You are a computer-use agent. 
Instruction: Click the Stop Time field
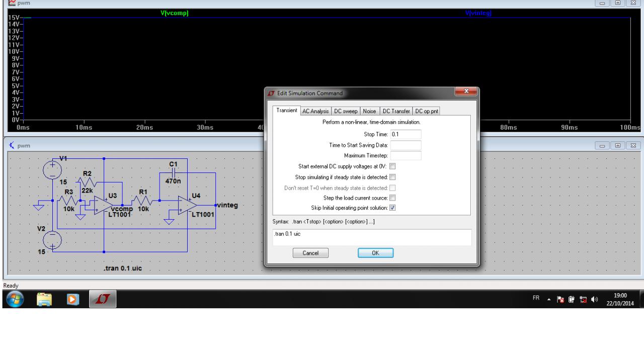406,134
